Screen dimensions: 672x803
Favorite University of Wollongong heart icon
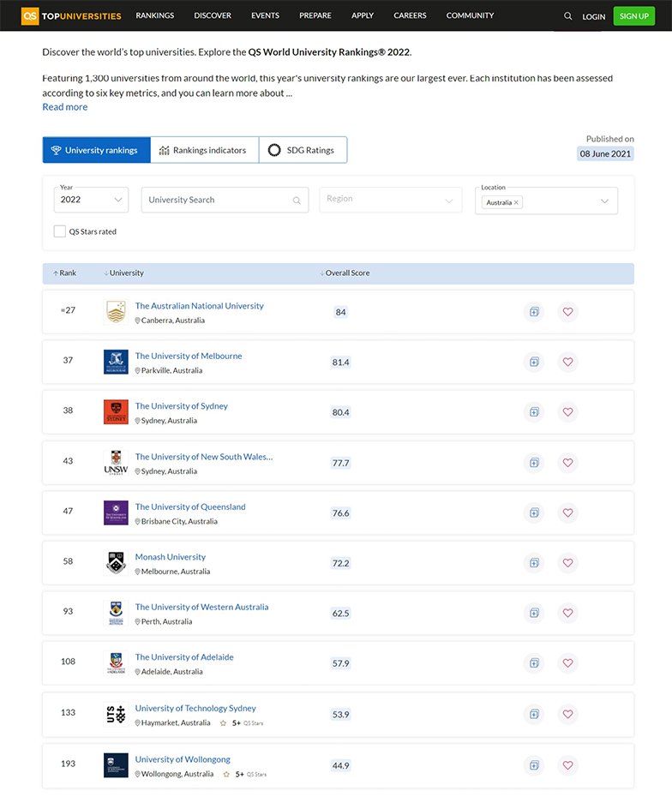point(567,765)
